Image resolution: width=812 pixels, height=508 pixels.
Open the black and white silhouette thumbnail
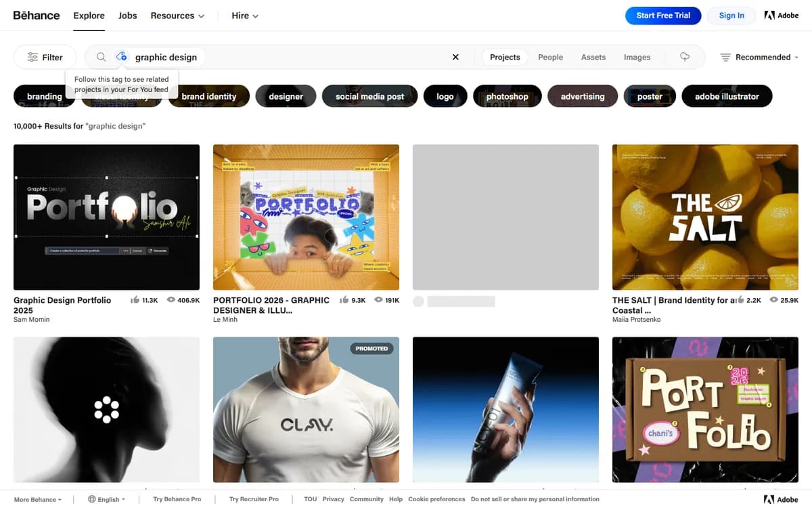[106, 409]
